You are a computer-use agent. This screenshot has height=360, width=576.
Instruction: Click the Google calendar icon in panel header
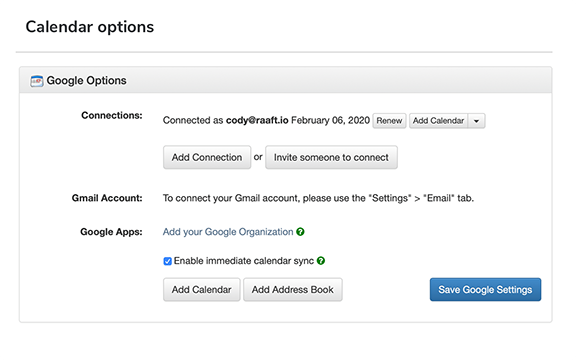[x=36, y=81]
